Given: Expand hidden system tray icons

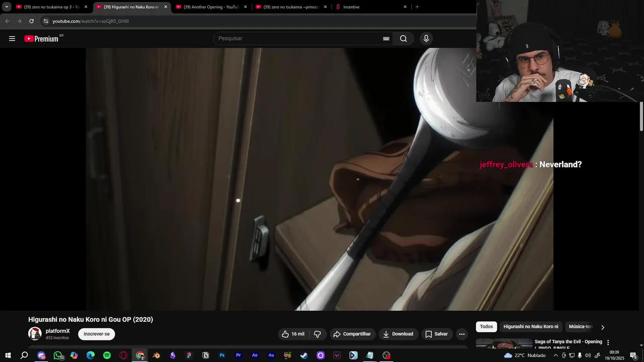Looking at the screenshot, I should [x=555, y=355].
